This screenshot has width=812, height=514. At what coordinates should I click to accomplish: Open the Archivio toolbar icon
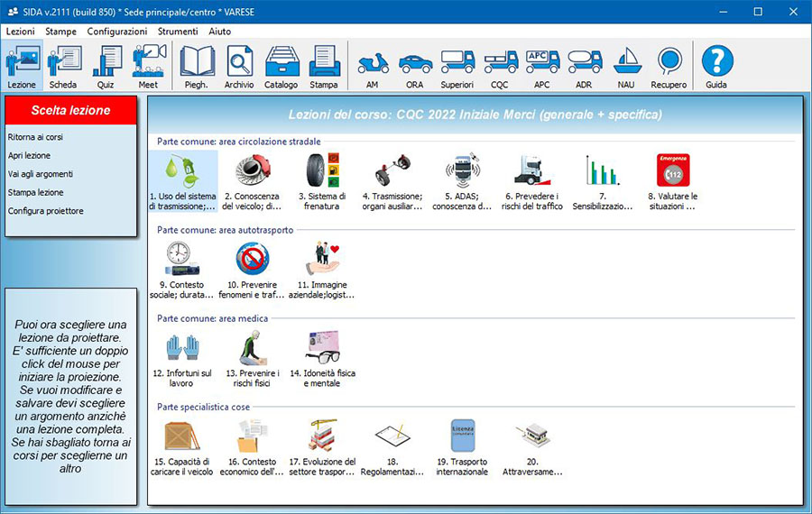click(x=239, y=67)
